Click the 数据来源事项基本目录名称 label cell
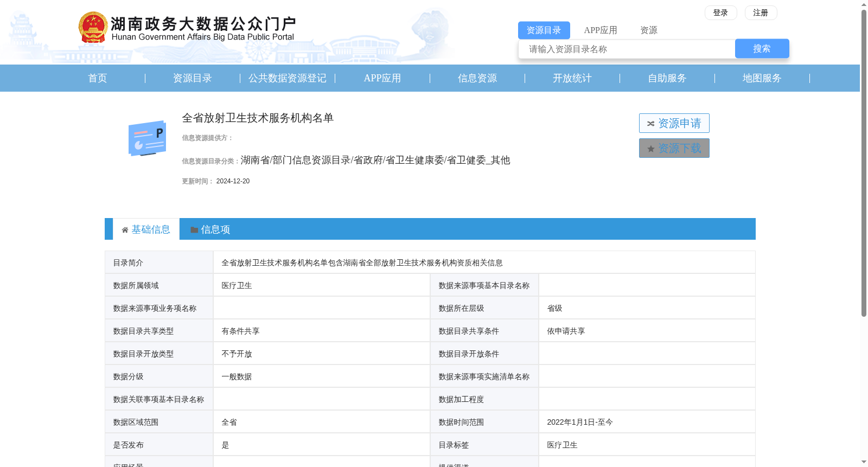Viewport: 868px width, 467px height. (484, 285)
